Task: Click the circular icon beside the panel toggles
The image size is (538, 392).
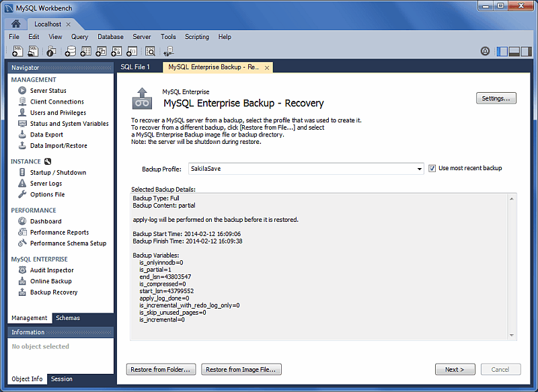Action: [485, 52]
